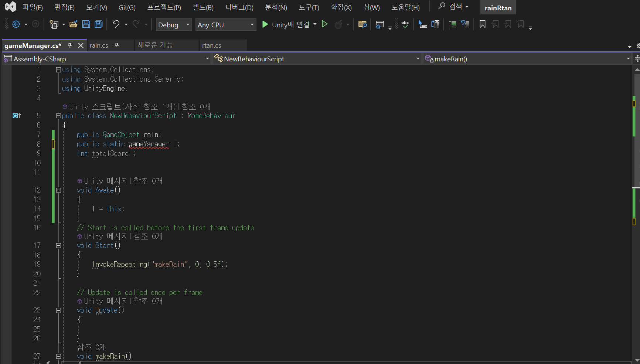The width and height of the screenshot is (640, 364).
Task: Collapse the Awake() method block
Action: [58, 190]
